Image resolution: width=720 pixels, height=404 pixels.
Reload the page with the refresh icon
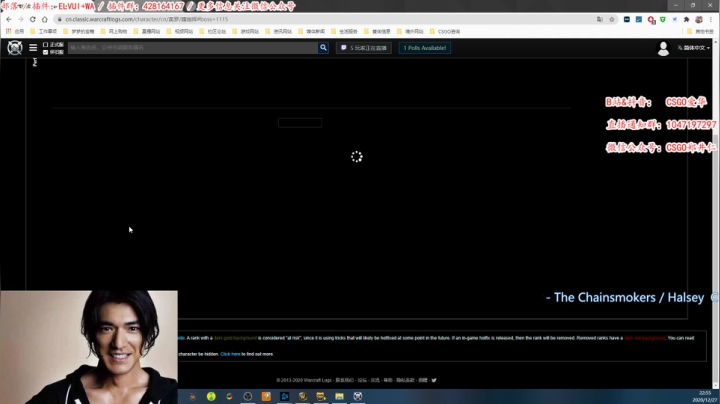coord(33,19)
